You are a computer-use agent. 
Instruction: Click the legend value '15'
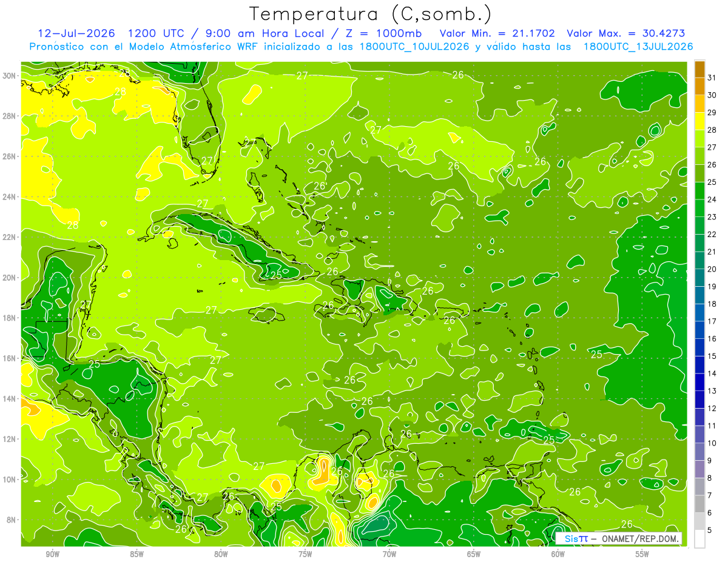pos(712,356)
